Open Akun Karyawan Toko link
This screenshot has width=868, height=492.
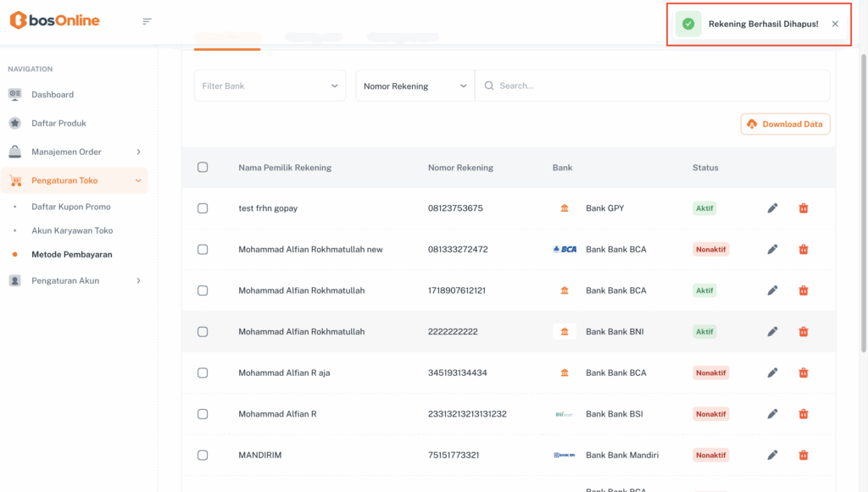(72, 230)
